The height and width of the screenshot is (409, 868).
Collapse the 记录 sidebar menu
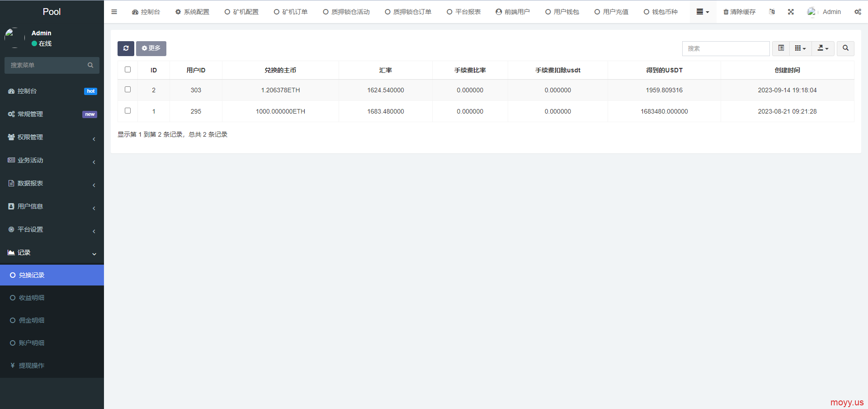[x=52, y=252]
